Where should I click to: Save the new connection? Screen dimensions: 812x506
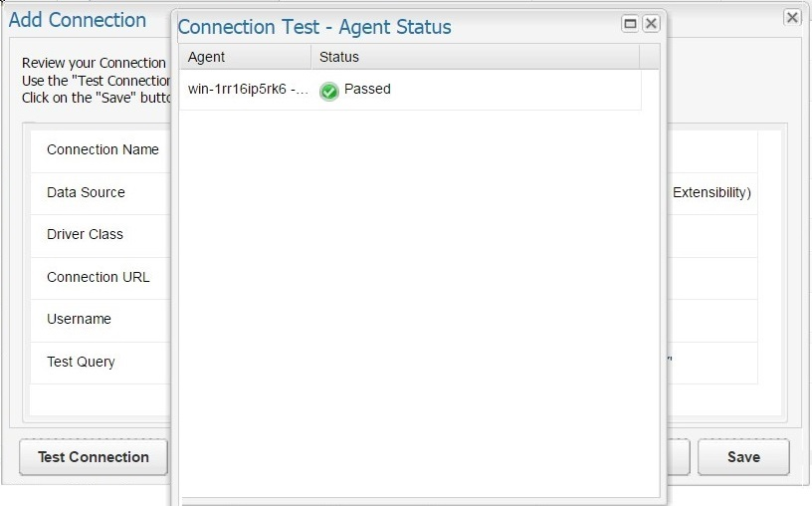(x=743, y=457)
